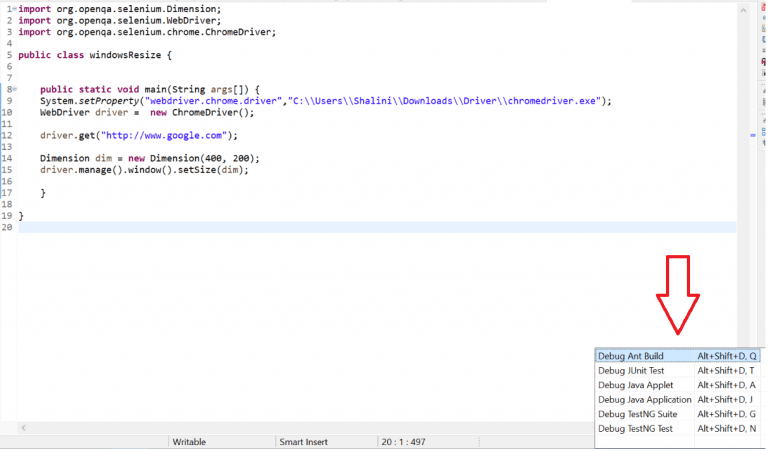Place cursor on empty highlighted line 20
768x452 pixels.
pyautogui.click(x=300, y=228)
